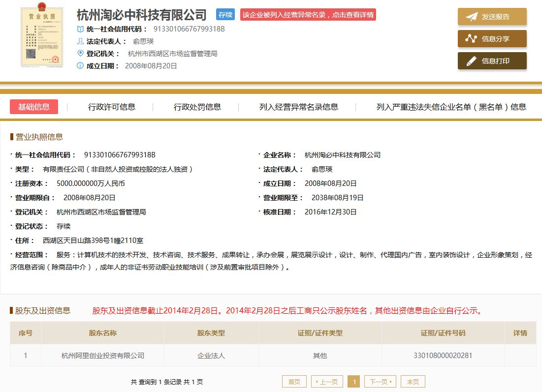Click the 核准日期 value 2016年12月30日
542x392 pixels.
coord(330,211)
